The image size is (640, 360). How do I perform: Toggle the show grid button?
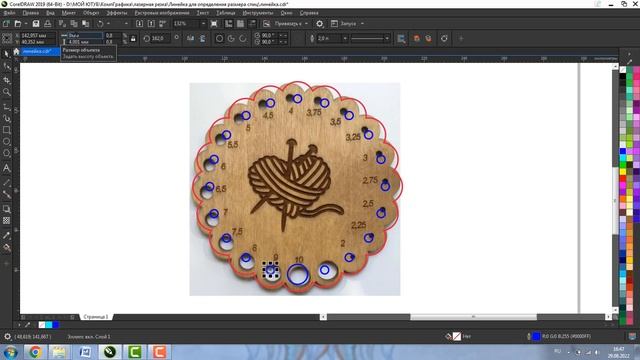[x=240, y=24]
